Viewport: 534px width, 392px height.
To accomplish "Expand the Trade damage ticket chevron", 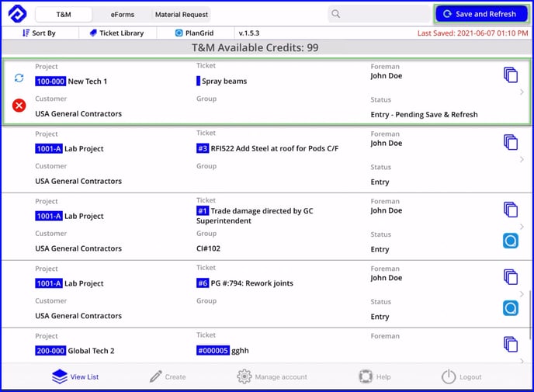I will [522, 227].
